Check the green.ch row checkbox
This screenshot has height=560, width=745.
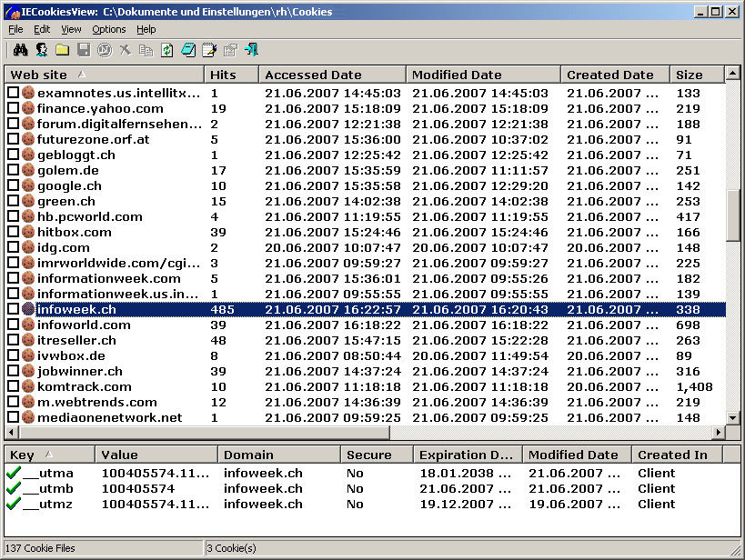pos(14,201)
